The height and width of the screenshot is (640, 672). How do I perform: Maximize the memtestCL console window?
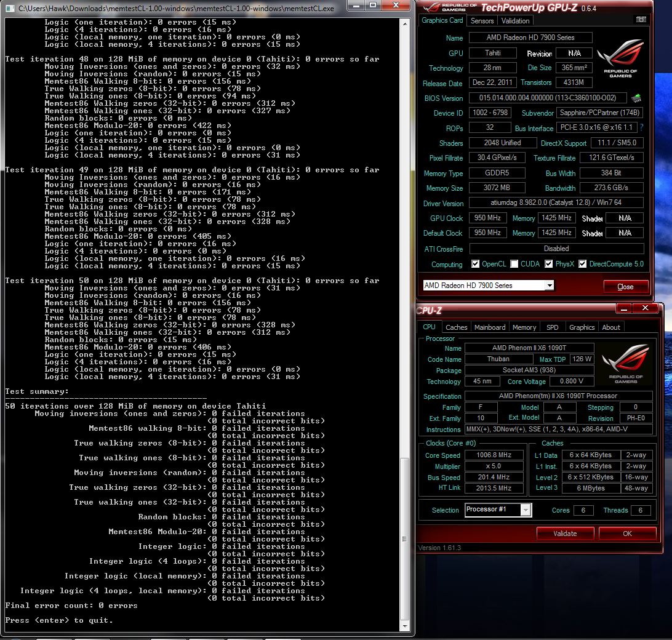[373, 5]
